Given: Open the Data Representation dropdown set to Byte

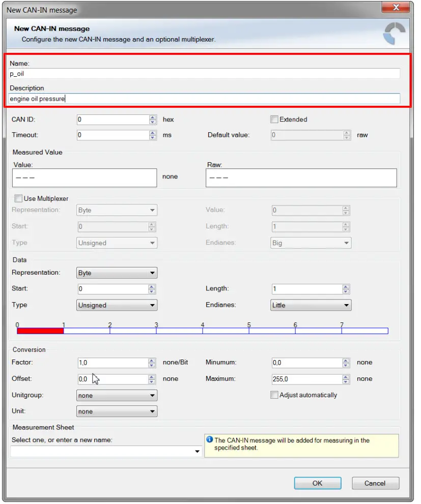Looking at the screenshot, I should (x=117, y=273).
